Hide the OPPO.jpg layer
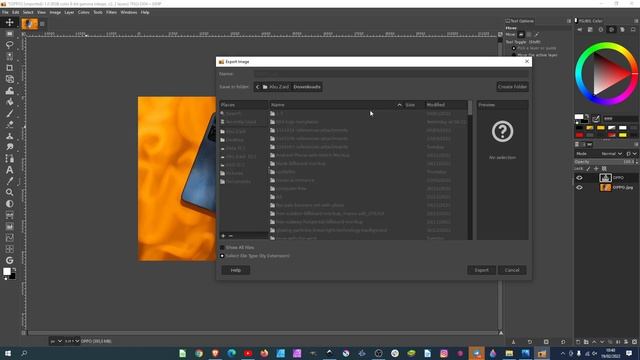The height and width of the screenshot is (360, 640). pos(579,188)
